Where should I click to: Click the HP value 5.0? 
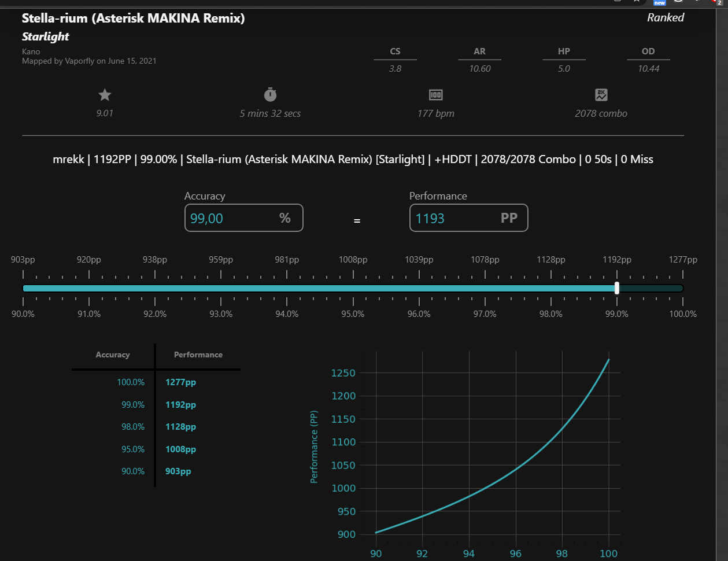pyautogui.click(x=564, y=68)
